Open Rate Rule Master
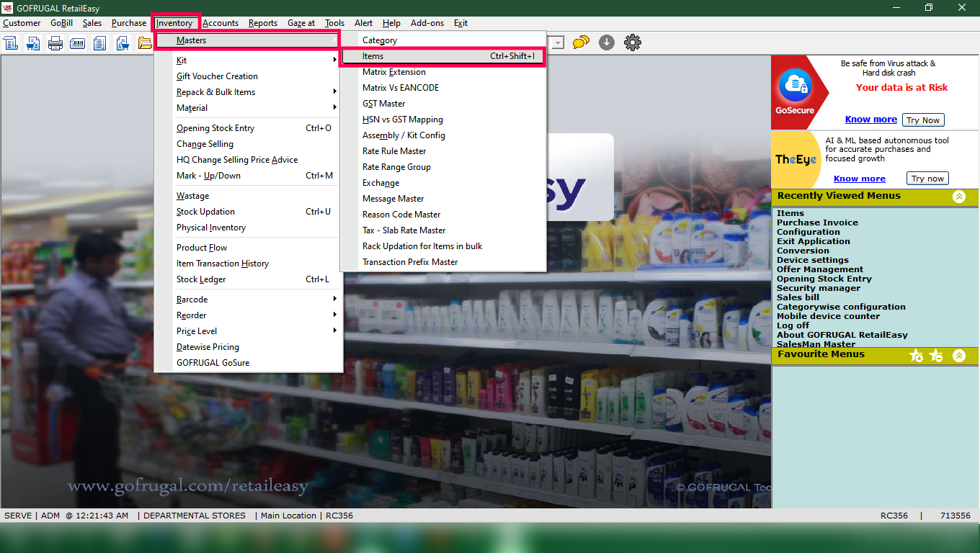 (442, 151)
